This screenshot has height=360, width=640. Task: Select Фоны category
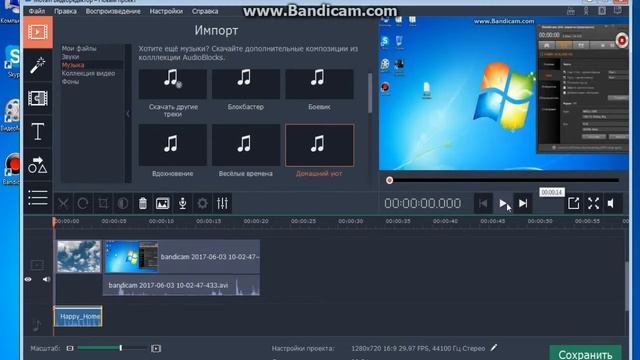(70, 82)
